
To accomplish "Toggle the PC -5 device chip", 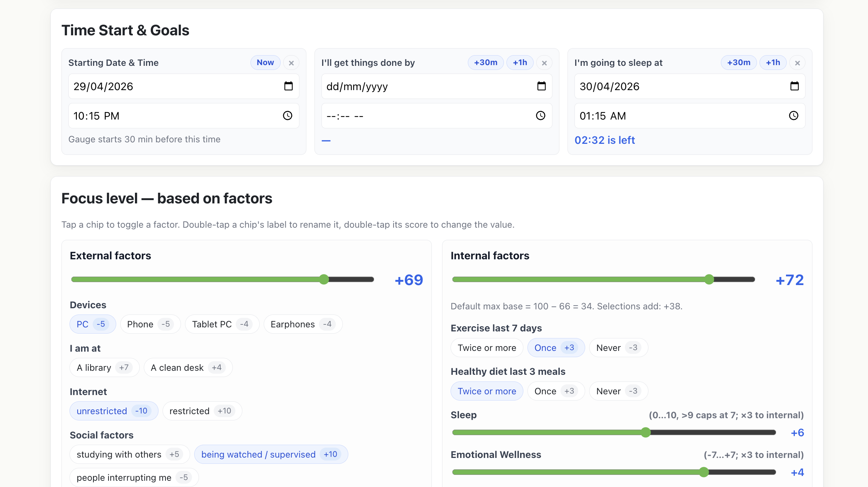I will point(93,324).
